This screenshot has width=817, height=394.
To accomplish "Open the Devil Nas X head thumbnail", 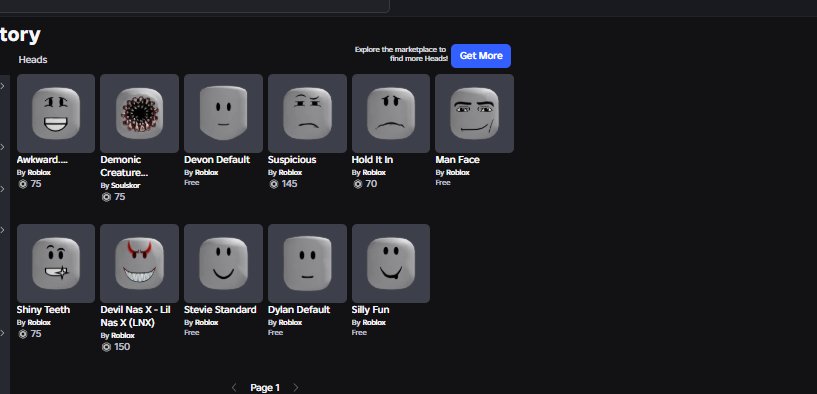I will pos(139,263).
